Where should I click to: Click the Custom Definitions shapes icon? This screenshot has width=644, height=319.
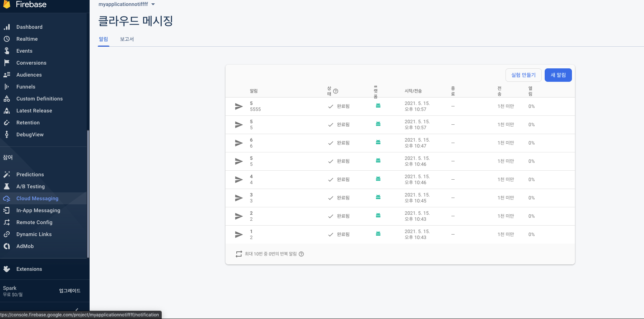tap(7, 99)
